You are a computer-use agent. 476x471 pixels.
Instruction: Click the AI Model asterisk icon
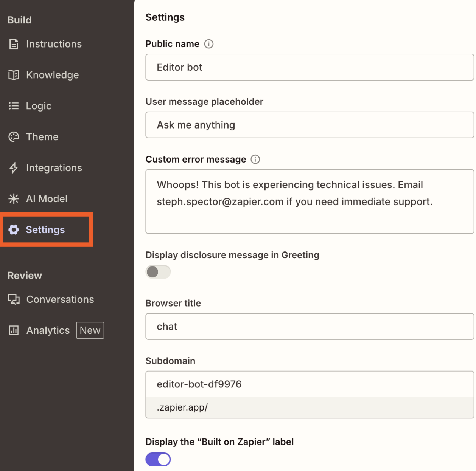click(13, 198)
